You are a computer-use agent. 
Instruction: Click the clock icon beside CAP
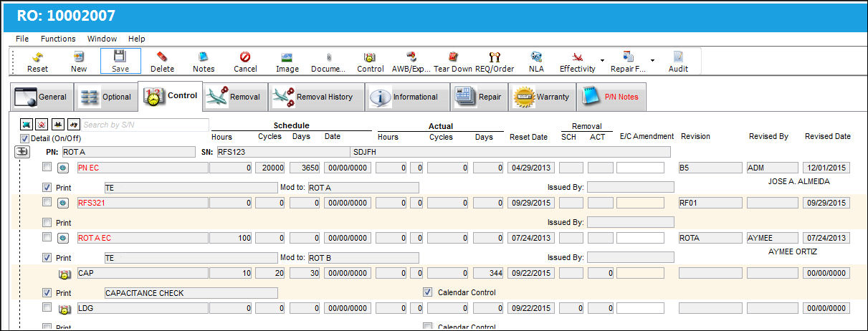63,273
